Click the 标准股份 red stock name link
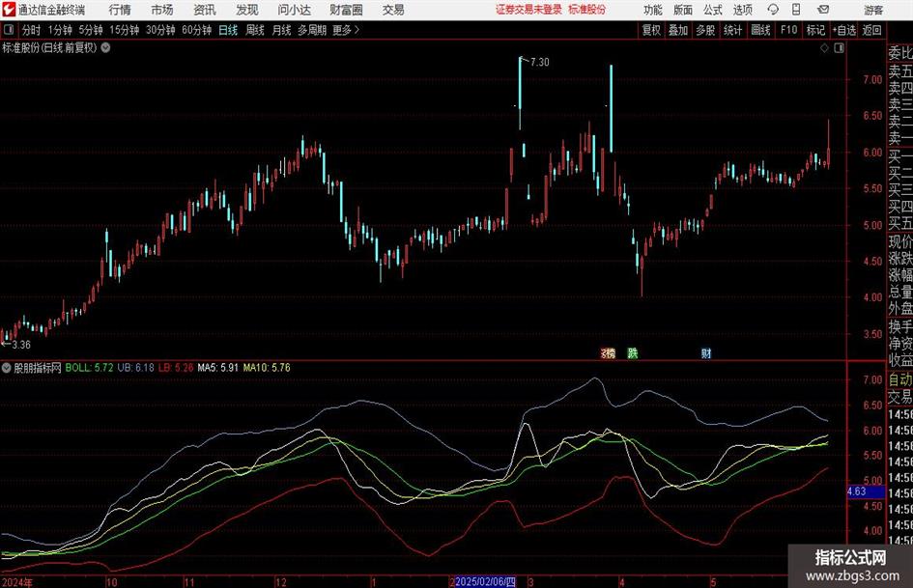This screenshot has width=913, height=588. point(587,10)
